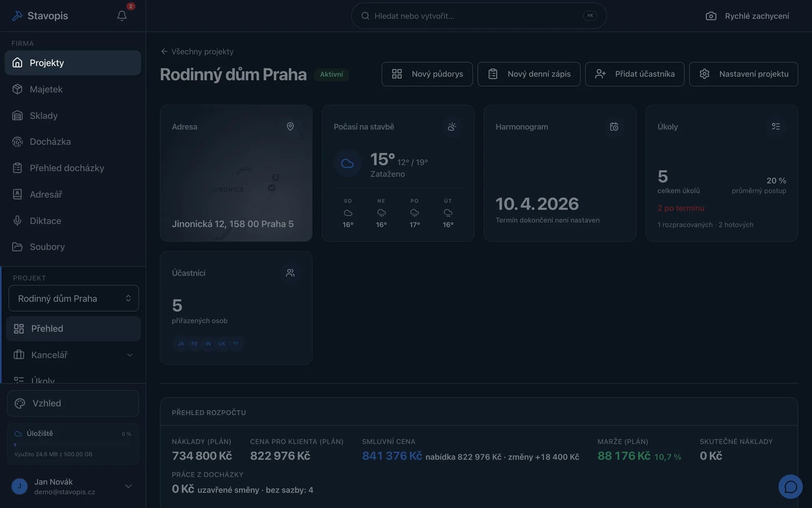
Task: Open Diktace in sidebar
Action: pos(73,221)
